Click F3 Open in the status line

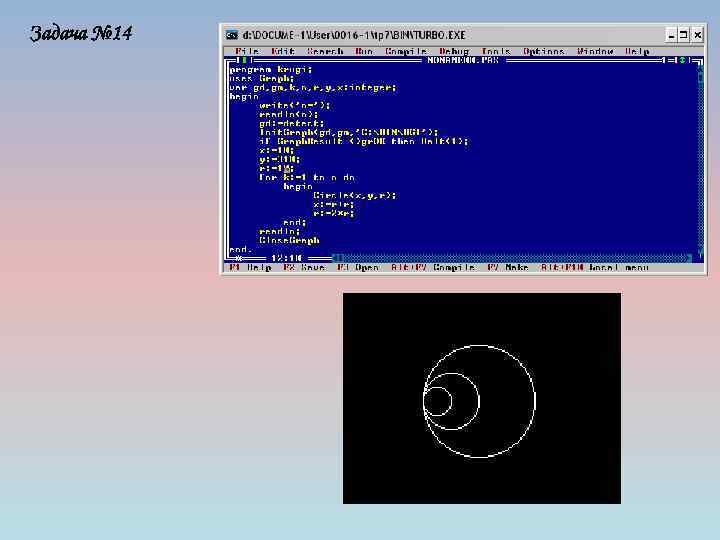tap(358, 267)
